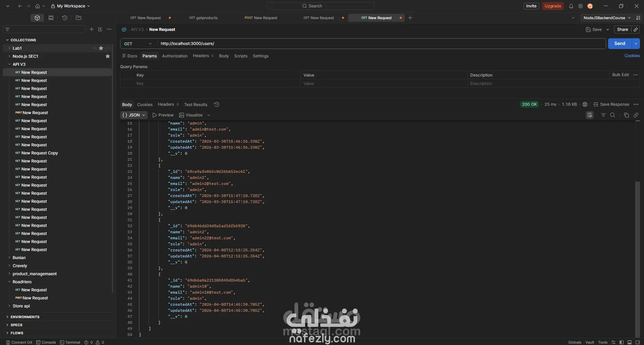Switch to the request Body tab
This screenshot has width=644, height=345.
pos(224,56)
